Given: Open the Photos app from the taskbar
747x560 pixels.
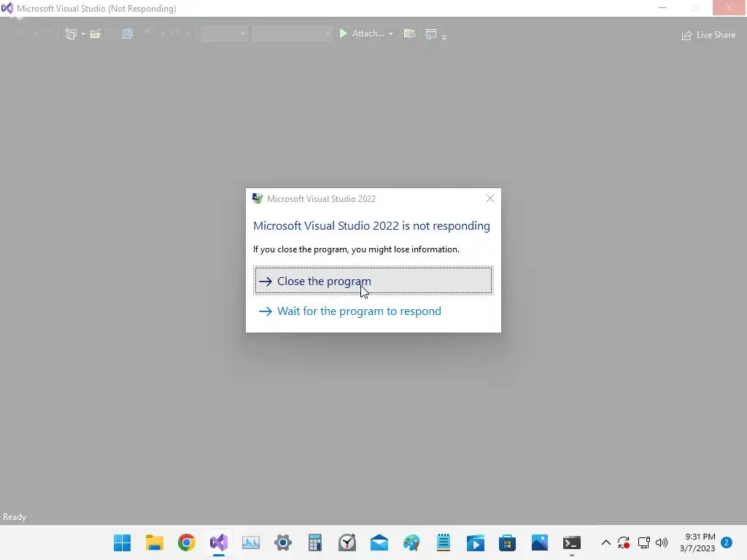Looking at the screenshot, I should click(x=539, y=542).
